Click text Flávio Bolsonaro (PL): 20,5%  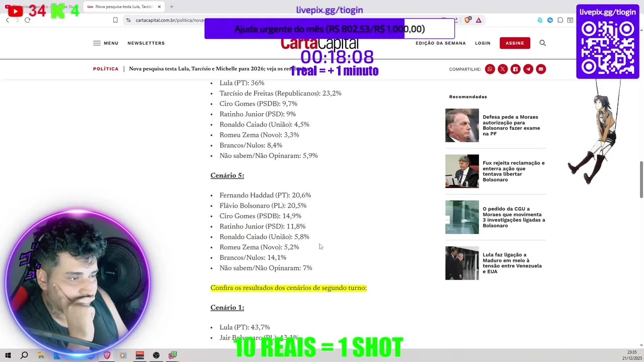coord(263,206)
